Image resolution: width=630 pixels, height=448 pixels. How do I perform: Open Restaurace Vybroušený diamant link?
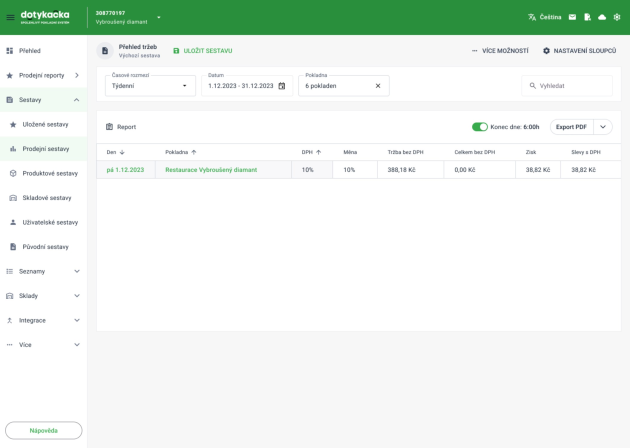[x=211, y=170]
